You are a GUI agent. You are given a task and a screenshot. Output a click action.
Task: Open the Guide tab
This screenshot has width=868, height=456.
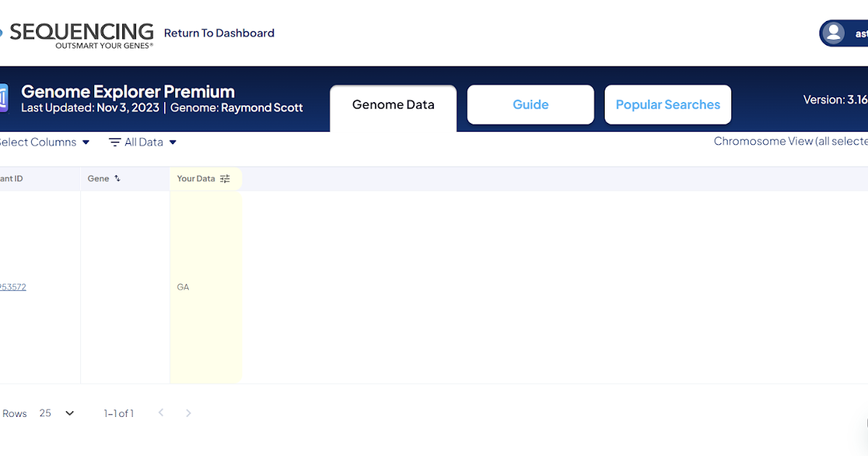[x=531, y=105]
